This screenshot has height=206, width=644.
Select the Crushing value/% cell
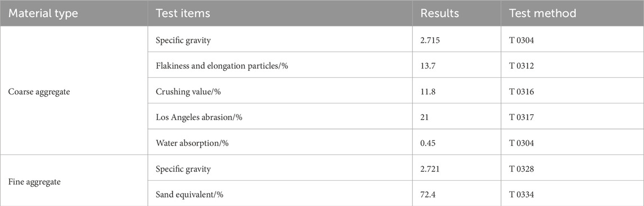(x=280, y=91)
